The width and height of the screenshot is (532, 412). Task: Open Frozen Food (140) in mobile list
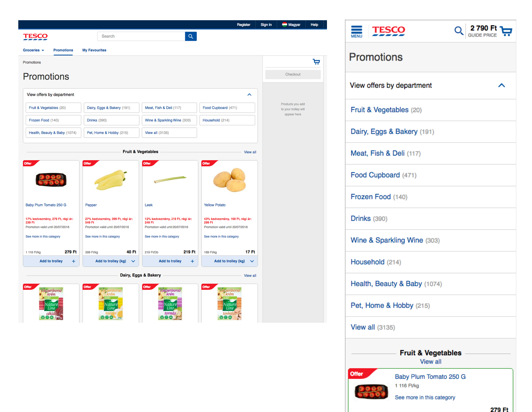tap(431, 197)
